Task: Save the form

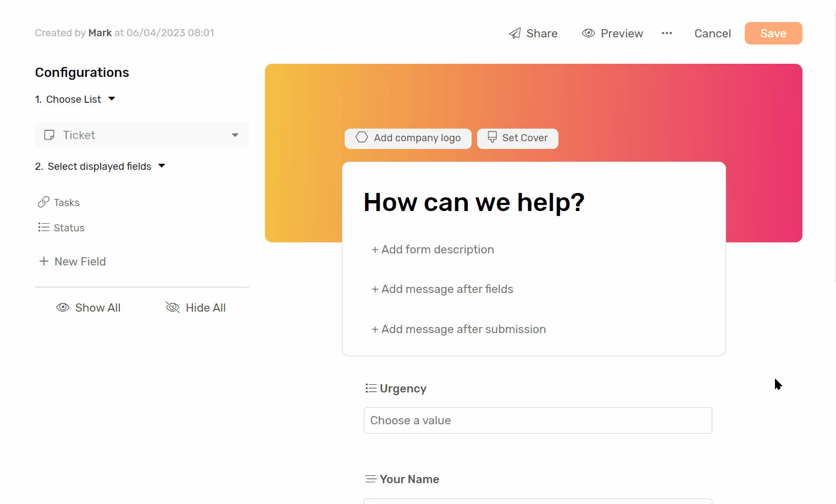Action: coord(773,33)
